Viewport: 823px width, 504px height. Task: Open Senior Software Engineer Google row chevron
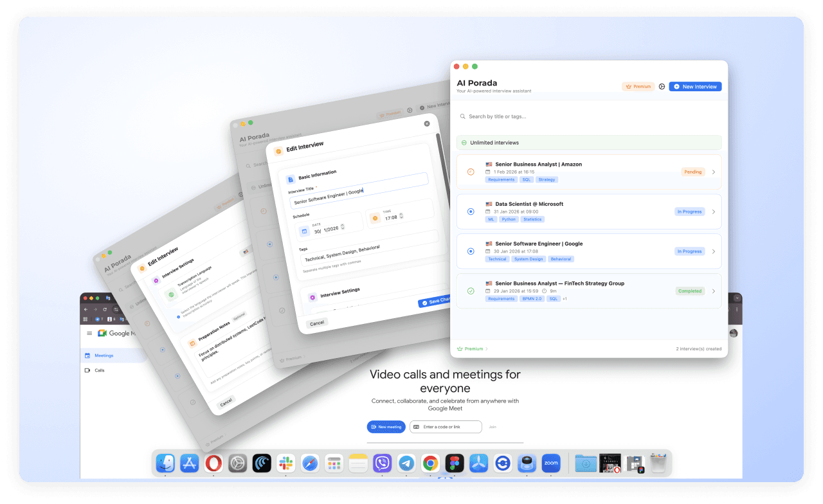713,251
